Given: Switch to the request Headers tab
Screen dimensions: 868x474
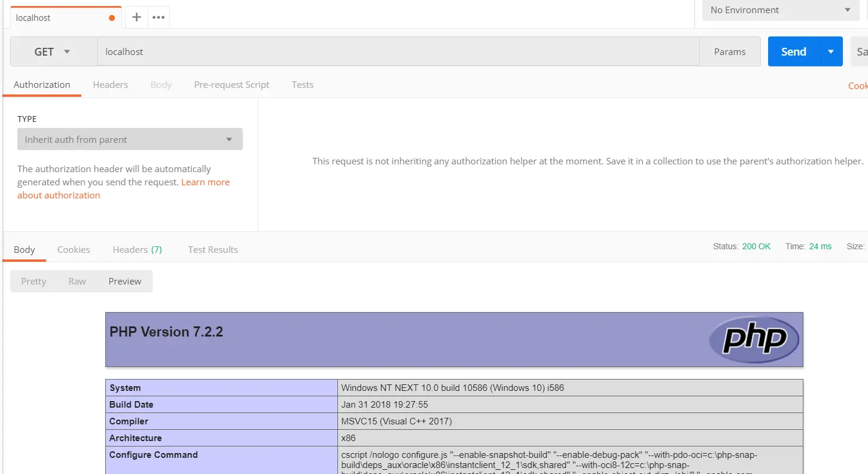Looking at the screenshot, I should pos(110,84).
